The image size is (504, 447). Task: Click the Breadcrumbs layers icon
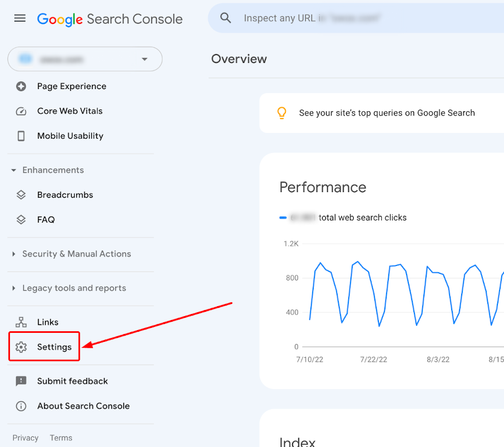(x=21, y=195)
